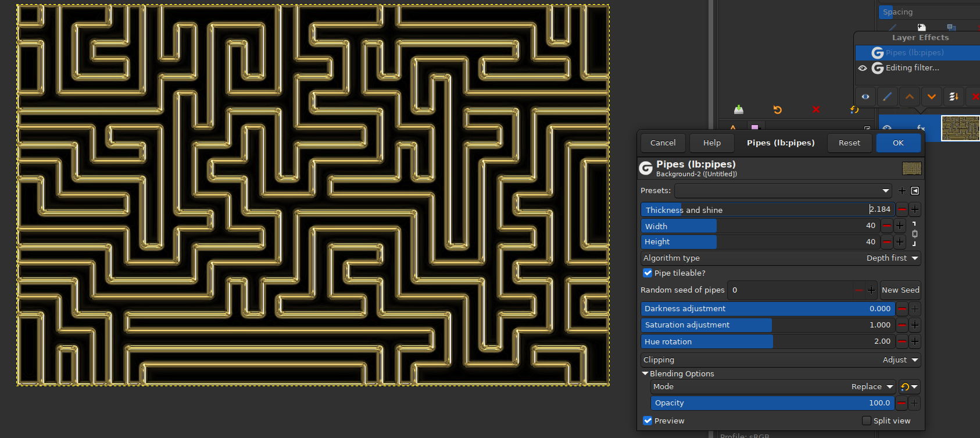This screenshot has width=980, height=438.
Task: Collapse the Blending Options section
Action: point(645,373)
